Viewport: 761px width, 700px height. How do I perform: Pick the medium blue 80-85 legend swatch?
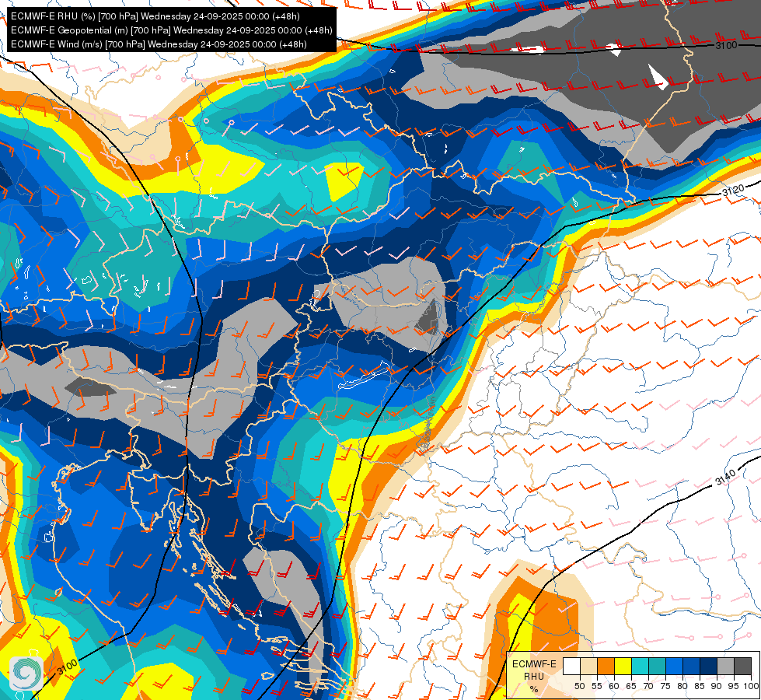pyautogui.click(x=691, y=666)
